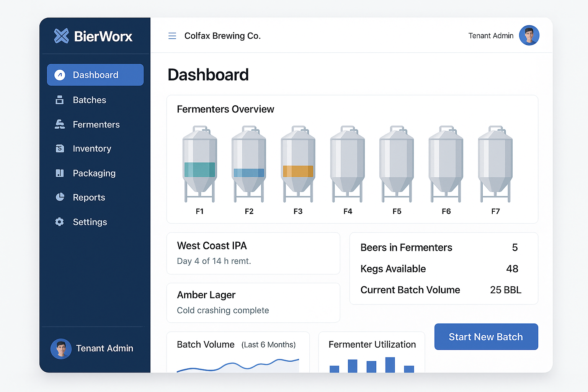Screen dimensions: 588x392
Task: Open the Amber Lager batch card
Action: (253, 302)
